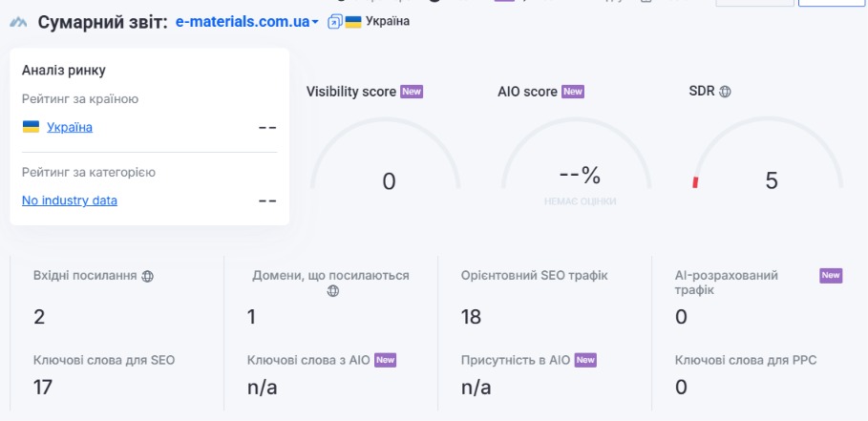Click New badge next to Присутність в AIO
Image resolution: width=868 pixels, height=421 pixels.
(585, 360)
